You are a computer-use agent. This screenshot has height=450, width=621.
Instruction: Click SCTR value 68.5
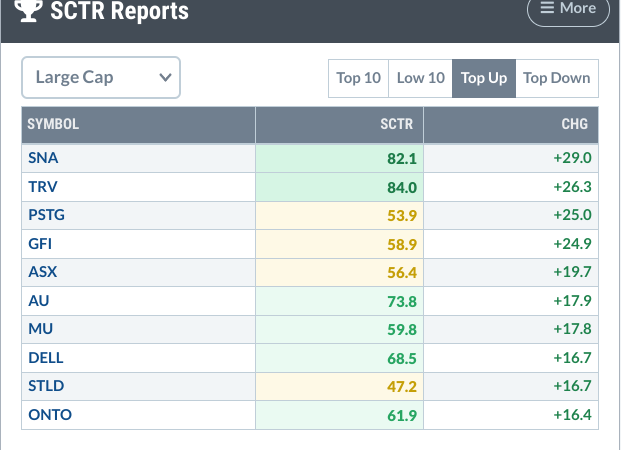[402, 358]
